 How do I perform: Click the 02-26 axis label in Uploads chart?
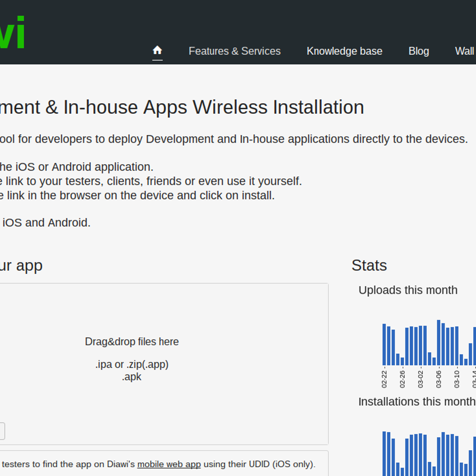point(402,379)
